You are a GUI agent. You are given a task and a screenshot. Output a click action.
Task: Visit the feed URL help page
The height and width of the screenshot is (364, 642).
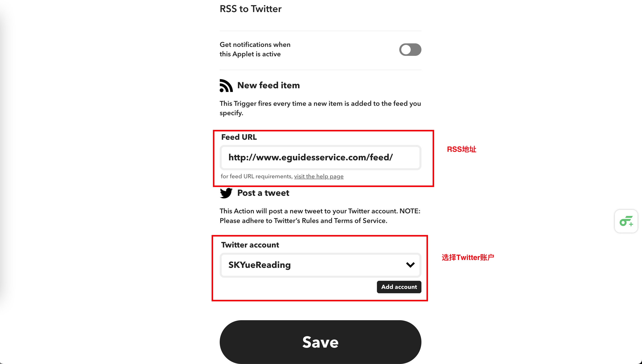(x=319, y=176)
